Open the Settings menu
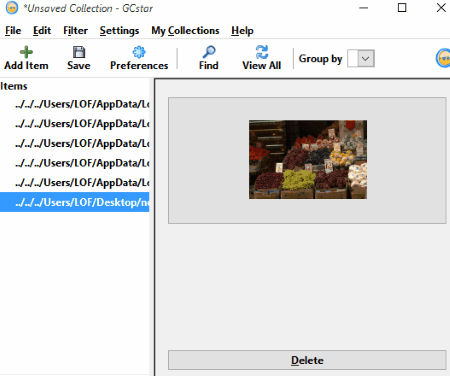 [119, 31]
